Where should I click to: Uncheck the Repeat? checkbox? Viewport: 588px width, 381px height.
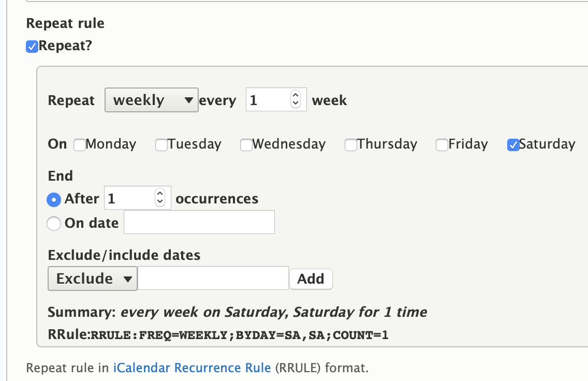(x=32, y=47)
